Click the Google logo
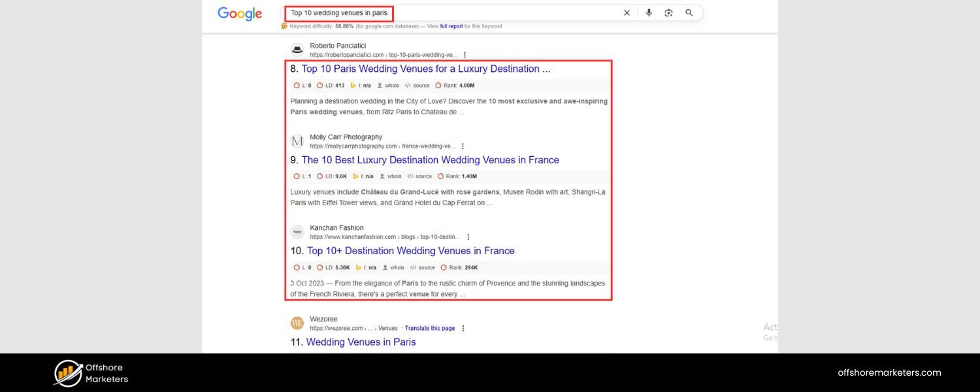 (x=240, y=14)
